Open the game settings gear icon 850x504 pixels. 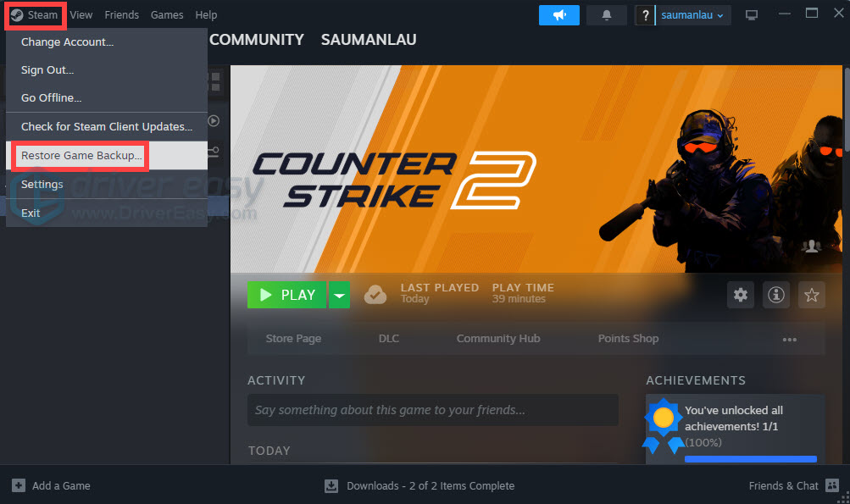point(740,295)
